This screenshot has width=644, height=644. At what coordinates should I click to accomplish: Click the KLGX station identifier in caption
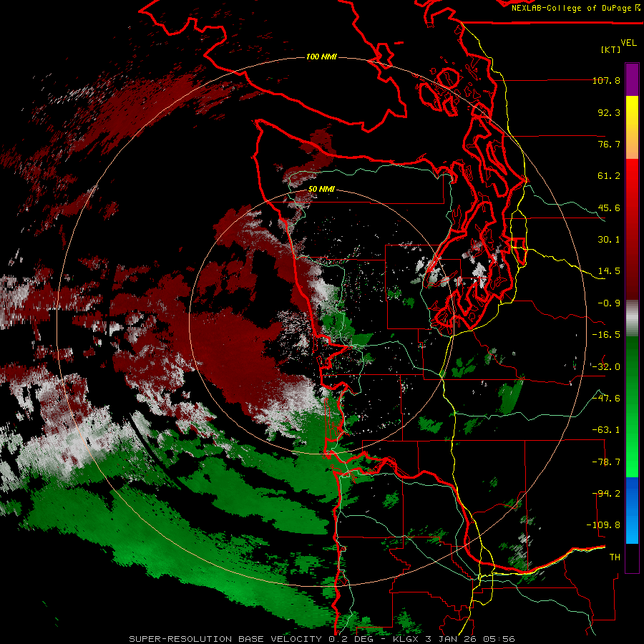coord(406,639)
